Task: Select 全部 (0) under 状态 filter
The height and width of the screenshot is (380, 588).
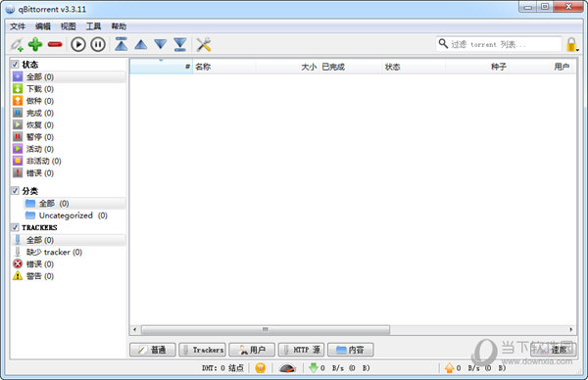Action: (x=69, y=76)
